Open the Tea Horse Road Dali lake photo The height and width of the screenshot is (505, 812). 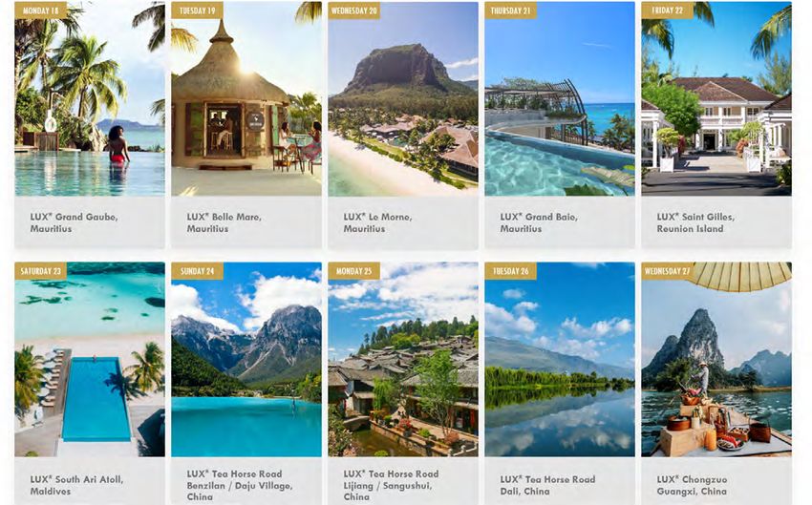(x=560, y=359)
